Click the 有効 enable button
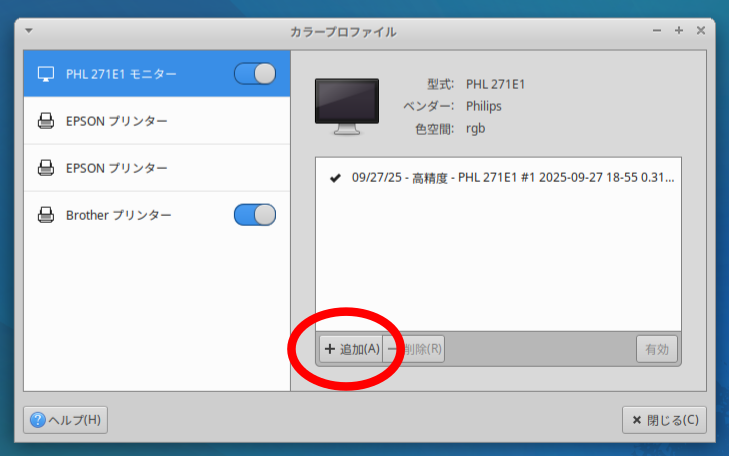729x456 pixels. (x=657, y=349)
